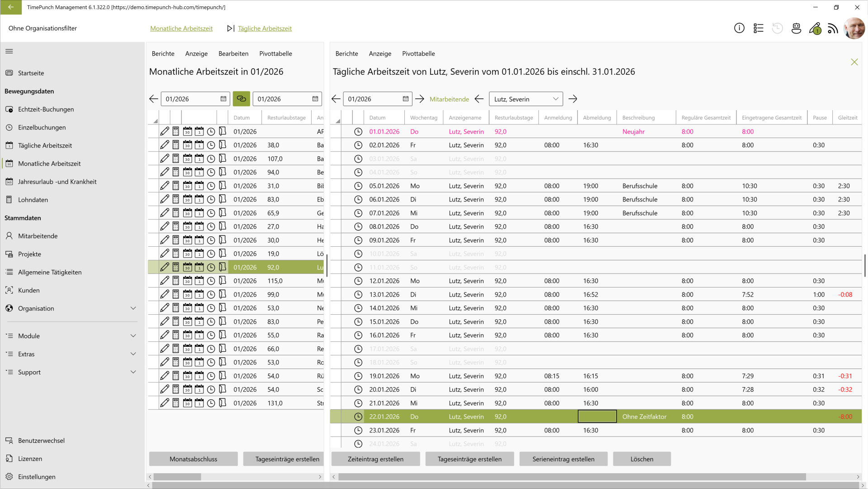Go back using the green arrow button
This screenshot has width=868, height=489.
(x=11, y=7)
